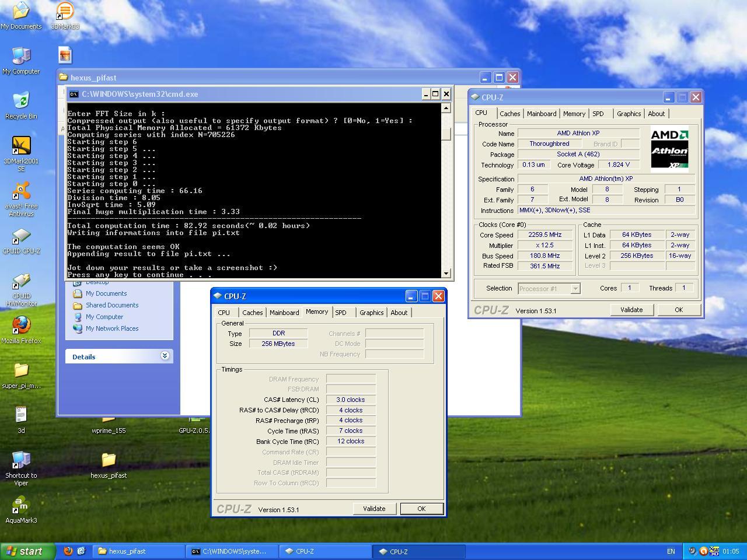Switch to SPD tab in CPU-Z Memory window
The width and height of the screenshot is (747, 560).
tap(341, 313)
